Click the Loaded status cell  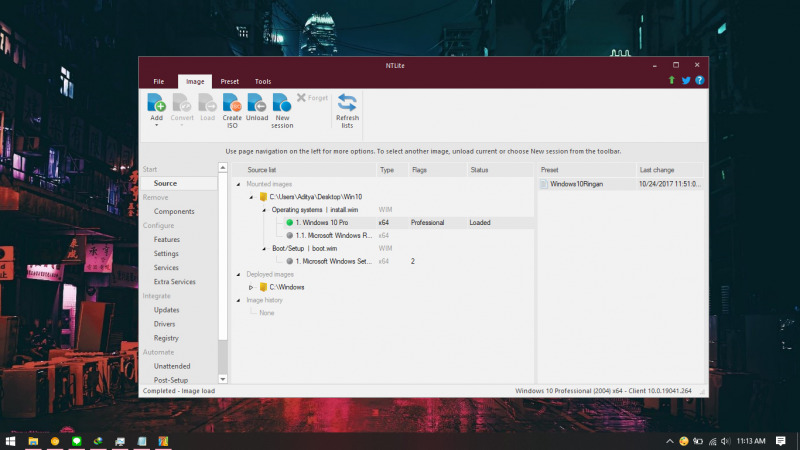pos(480,222)
